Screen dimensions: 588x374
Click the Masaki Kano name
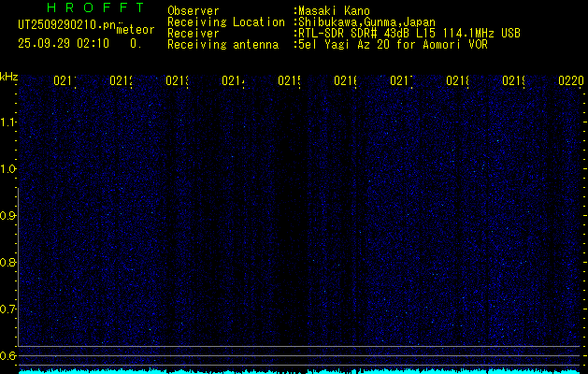332,11
